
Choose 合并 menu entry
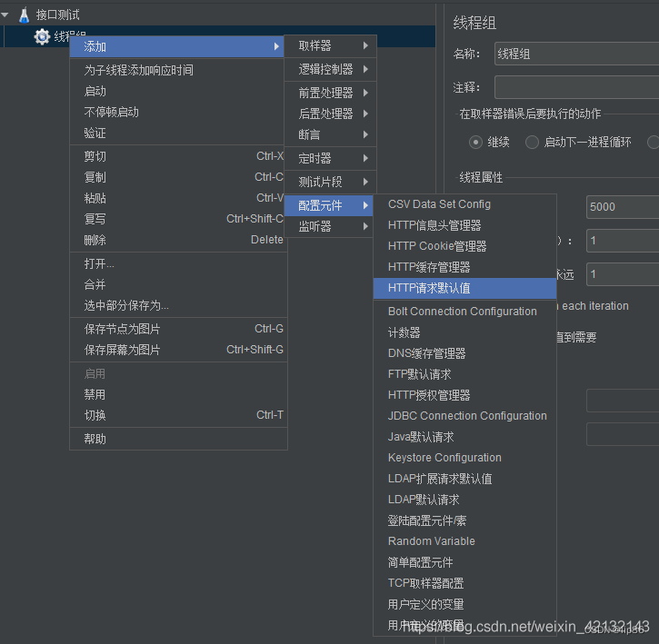point(179,285)
